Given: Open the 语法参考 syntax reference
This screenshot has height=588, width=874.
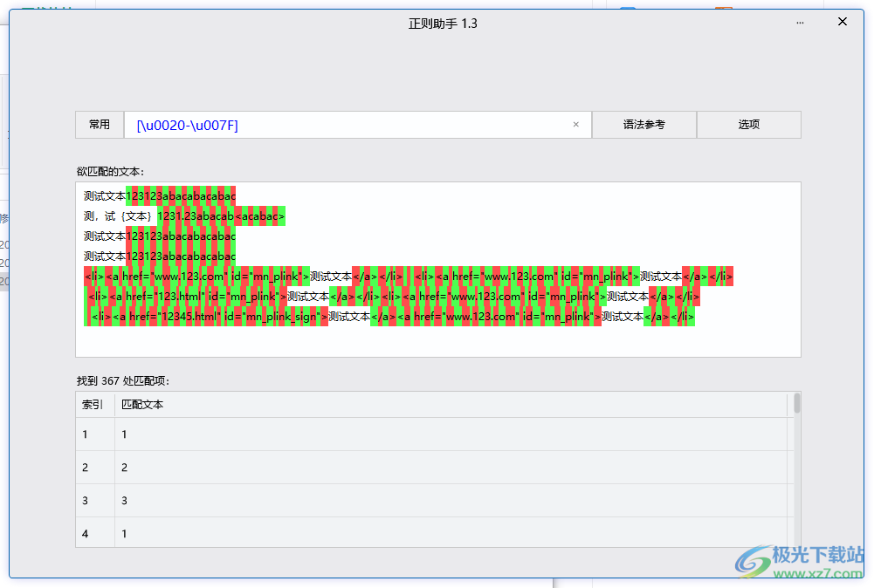Looking at the screenshot, I should [x=643, y=125].
